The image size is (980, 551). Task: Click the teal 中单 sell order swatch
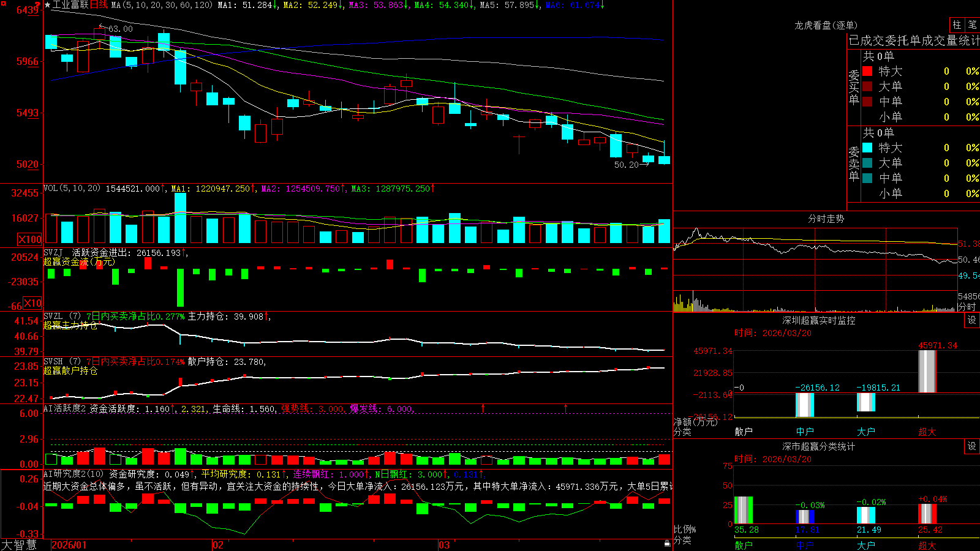tap(867, 178)
